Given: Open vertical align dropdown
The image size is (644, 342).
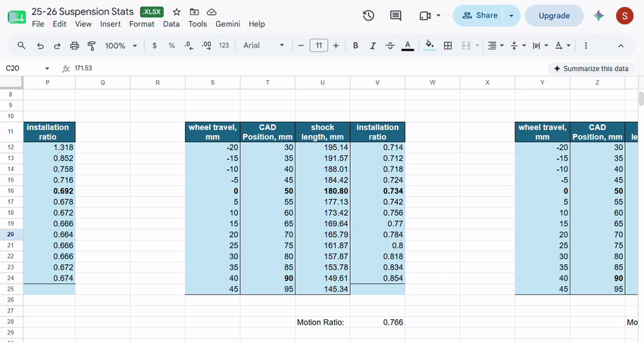Looking at the screenshot, I should (518, 45).
